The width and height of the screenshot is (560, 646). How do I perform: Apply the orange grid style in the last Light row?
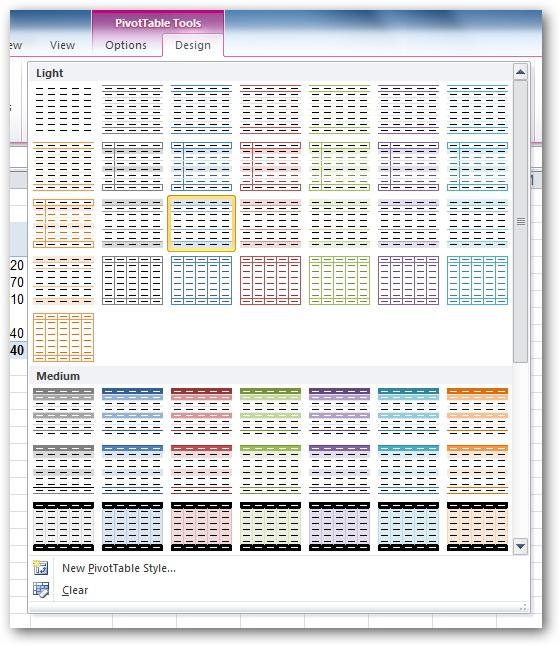coord(63,337)
